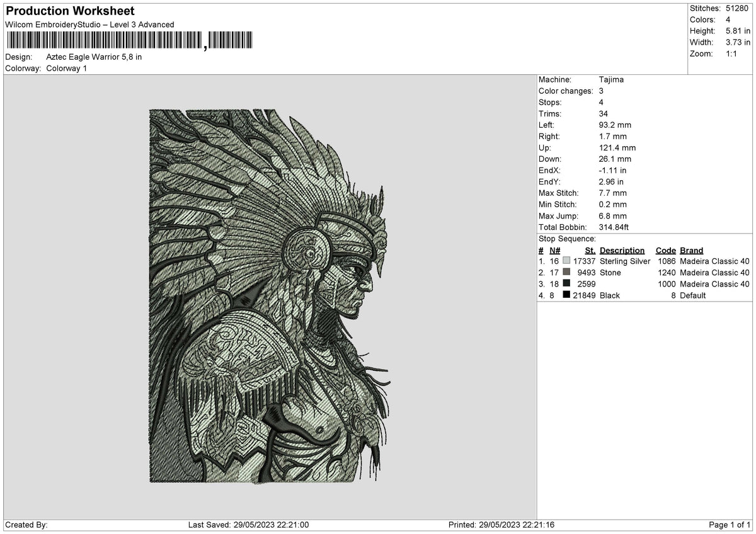Click the Brand column header
The height and width of the screenshot is (534, 756).
[x=691, y=251]
